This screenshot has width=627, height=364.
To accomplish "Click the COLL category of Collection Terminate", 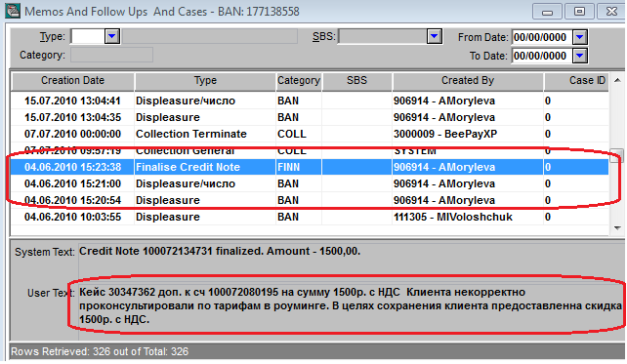I will click(299, 134).
